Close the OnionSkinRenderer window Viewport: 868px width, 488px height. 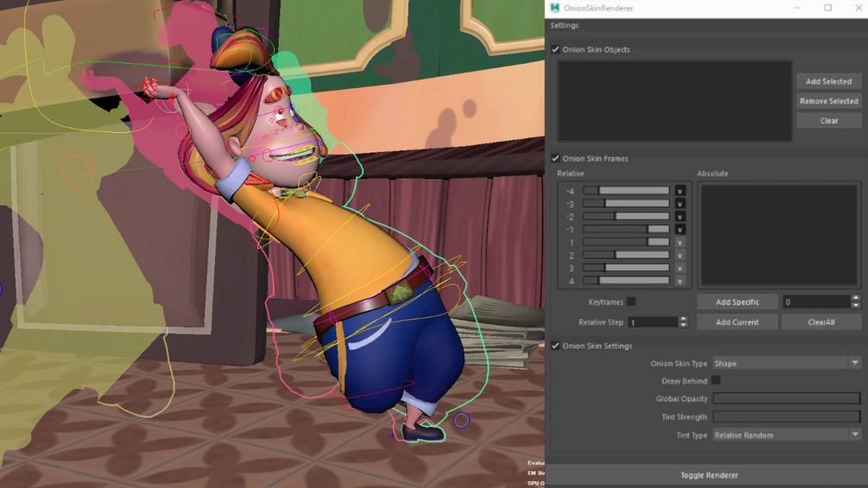[858, 8]
